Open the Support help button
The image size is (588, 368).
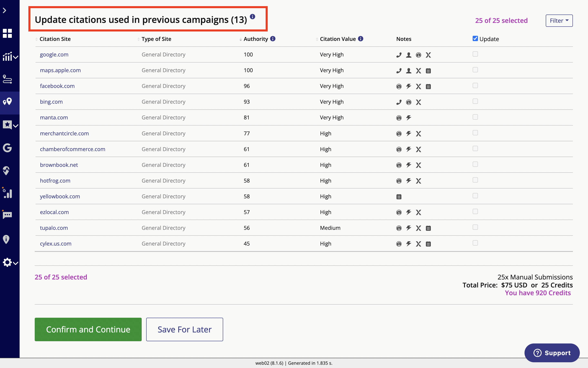(552, 353)
